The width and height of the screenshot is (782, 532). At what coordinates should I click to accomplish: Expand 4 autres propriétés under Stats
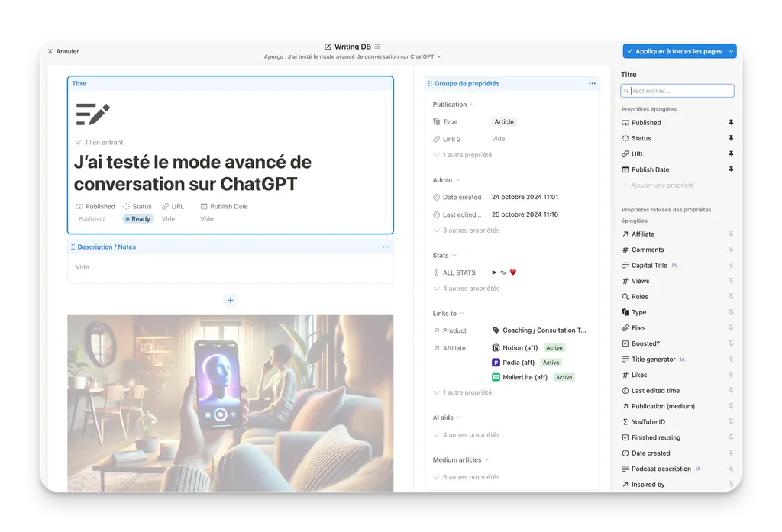point(467,289)
